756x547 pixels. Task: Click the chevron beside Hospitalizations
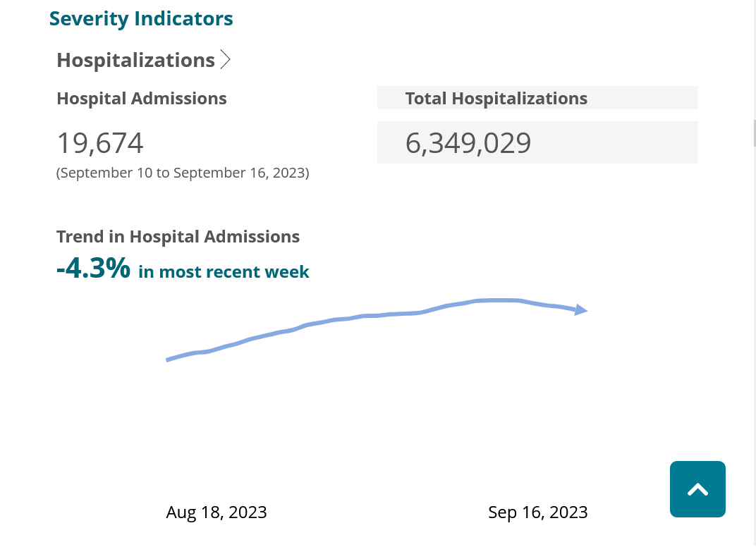[225, 60]
